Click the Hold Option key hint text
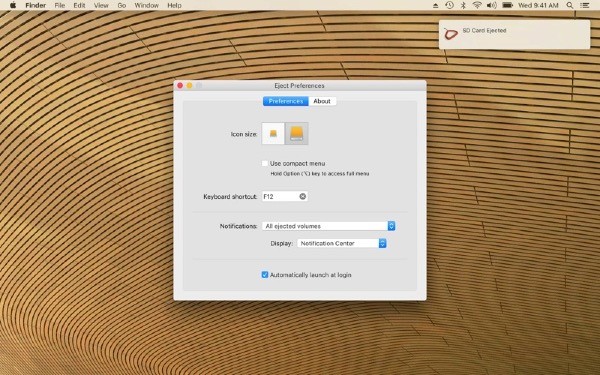Viewport: 600px width, 375px height. point(320,174)
